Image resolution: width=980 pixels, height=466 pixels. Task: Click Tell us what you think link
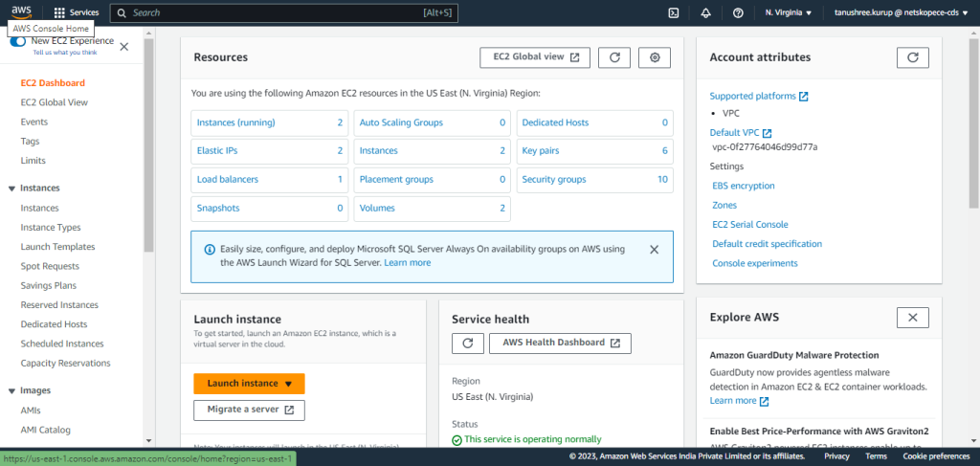pyautogui.click(x=65, y=53)
